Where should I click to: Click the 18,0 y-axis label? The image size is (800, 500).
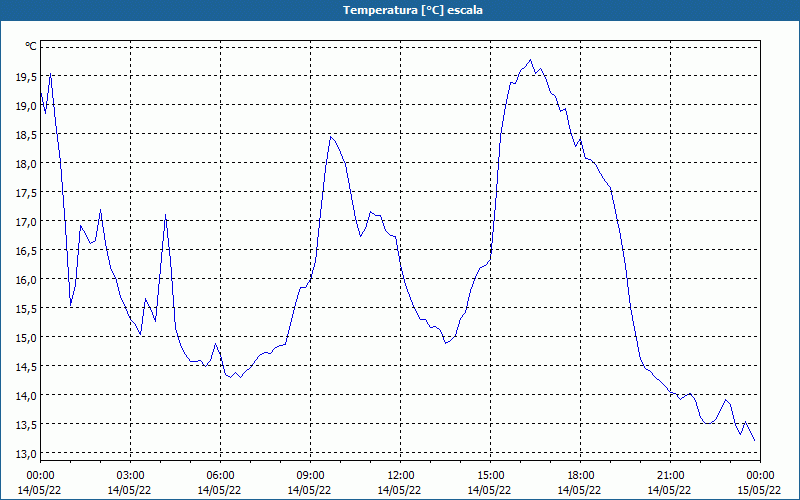pos(27,164)
